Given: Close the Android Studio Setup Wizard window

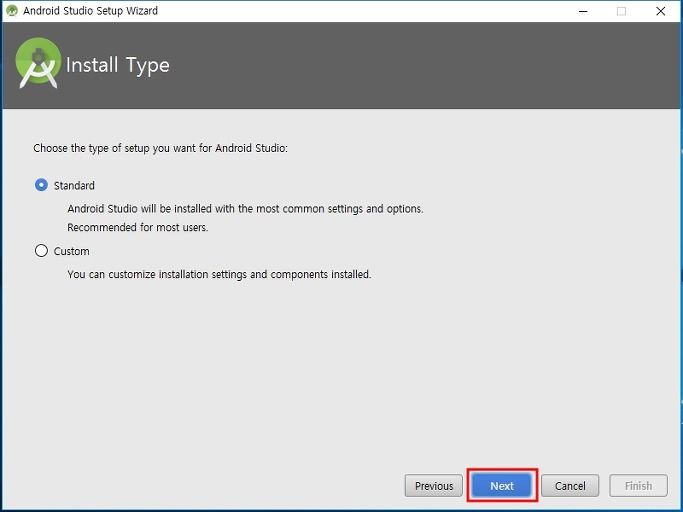Looking at the screenshot, I should coord(660,11).
